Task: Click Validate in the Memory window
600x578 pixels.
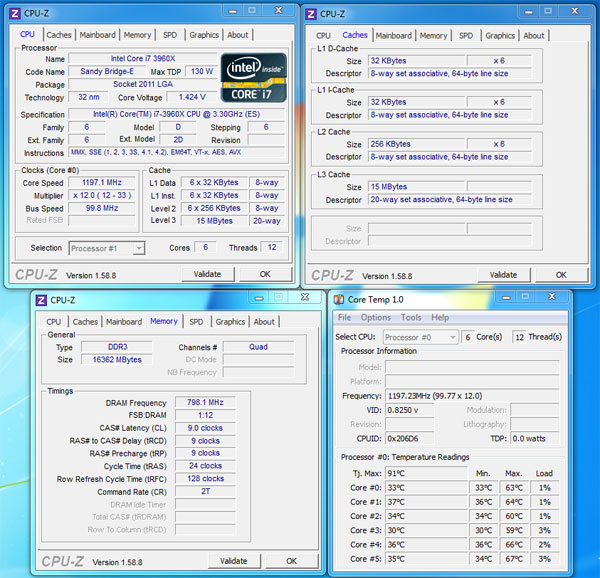Action: pos(234,561)
